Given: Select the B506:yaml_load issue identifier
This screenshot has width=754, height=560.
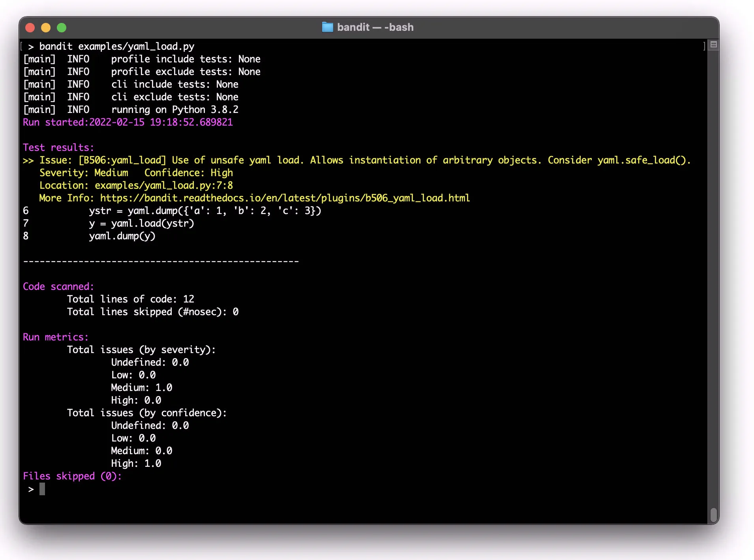Looking at the screenshot, I should point(121,160).
